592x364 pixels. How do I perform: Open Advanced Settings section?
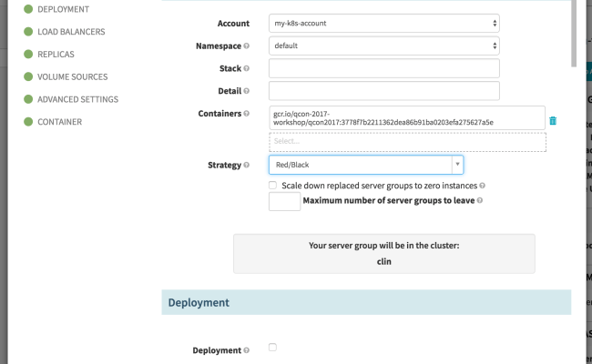pyautogui.click(x=77, y=99)
